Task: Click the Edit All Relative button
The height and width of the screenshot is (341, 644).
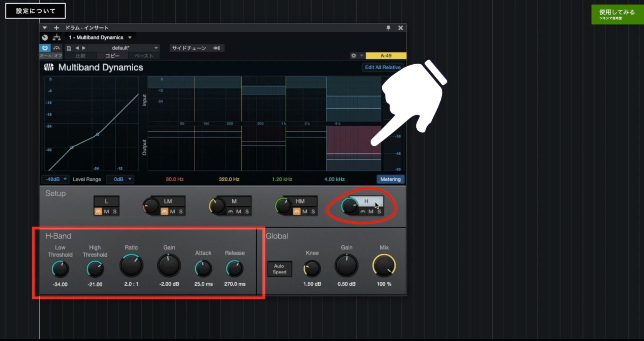Action: pyautogui.click(x=382, y=67)
